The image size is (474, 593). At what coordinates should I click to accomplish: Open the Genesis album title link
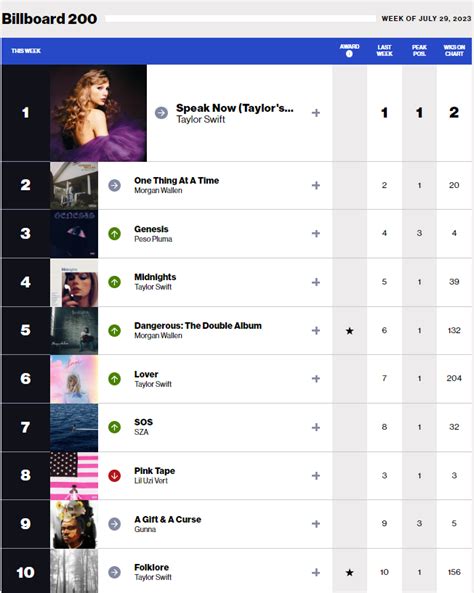click(151, 229)
